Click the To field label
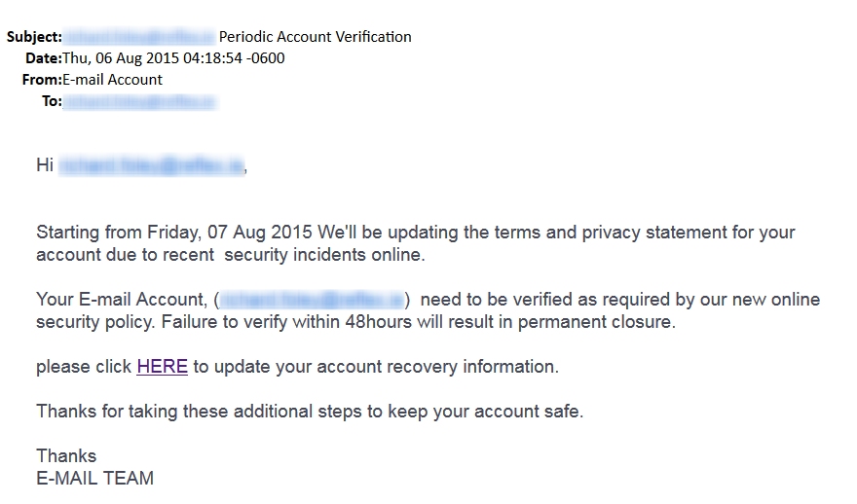The height and width of the screenshot is (504, 857). pyautogui.click(x=52, y=101)
